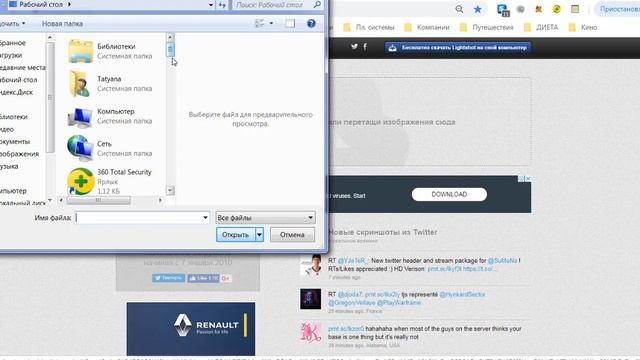Toggle the preview pane button
This screenshot has height=360, width=640.
[x=290, y=24]
